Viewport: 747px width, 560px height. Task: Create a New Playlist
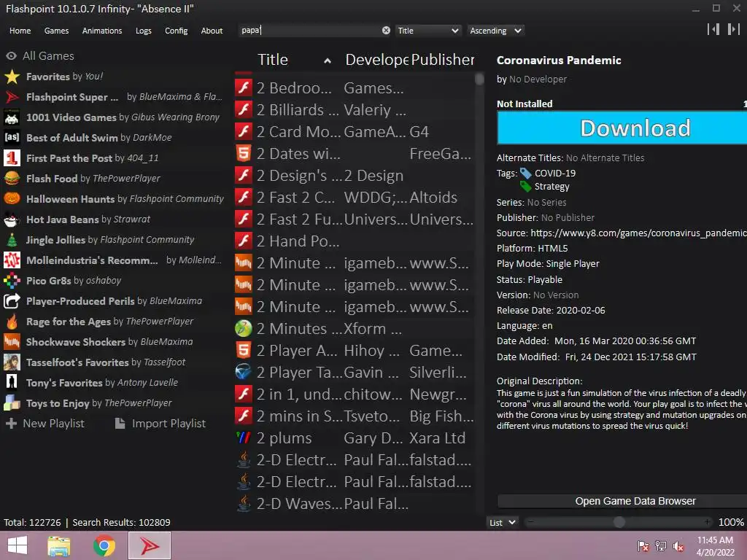[x=45, y=424]
